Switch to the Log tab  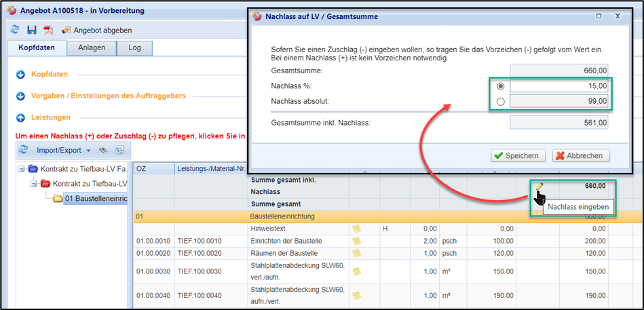pos(134,48)
